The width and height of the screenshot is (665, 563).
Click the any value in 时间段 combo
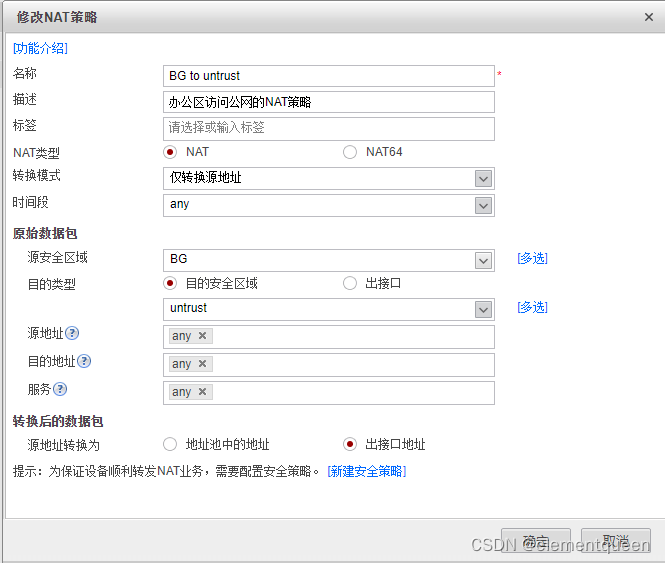(x=179, y=204)
